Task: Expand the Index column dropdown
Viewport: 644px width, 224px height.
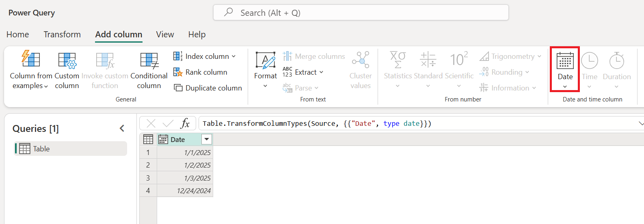Action: click(234, 56)
